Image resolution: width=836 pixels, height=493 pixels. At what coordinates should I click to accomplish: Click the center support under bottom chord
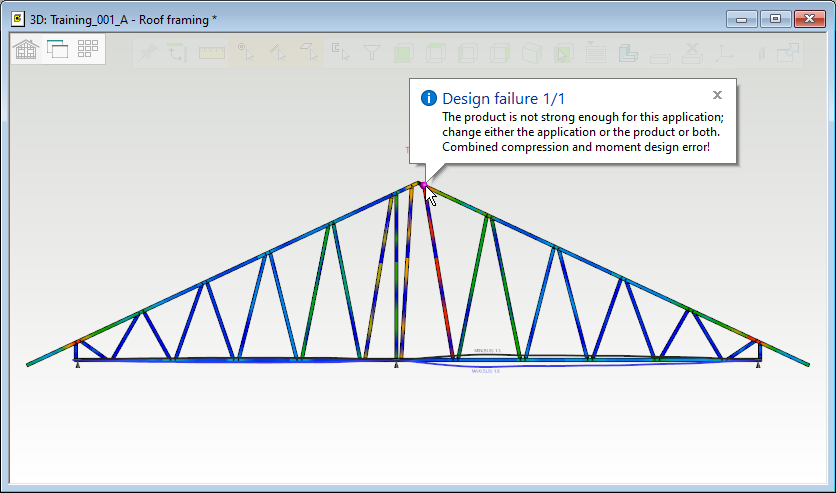tap(397, 366)
